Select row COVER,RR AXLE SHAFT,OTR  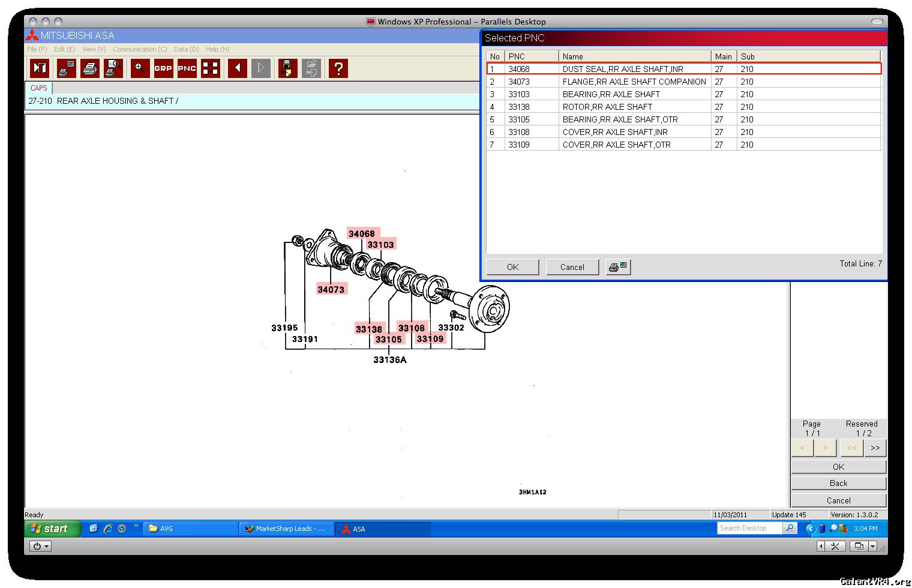pos(684,145)
